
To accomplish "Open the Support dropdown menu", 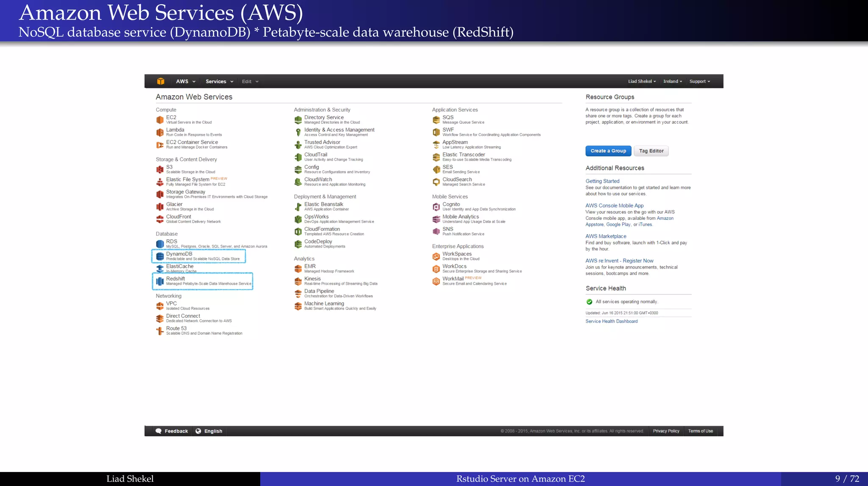I will (700, 81).
